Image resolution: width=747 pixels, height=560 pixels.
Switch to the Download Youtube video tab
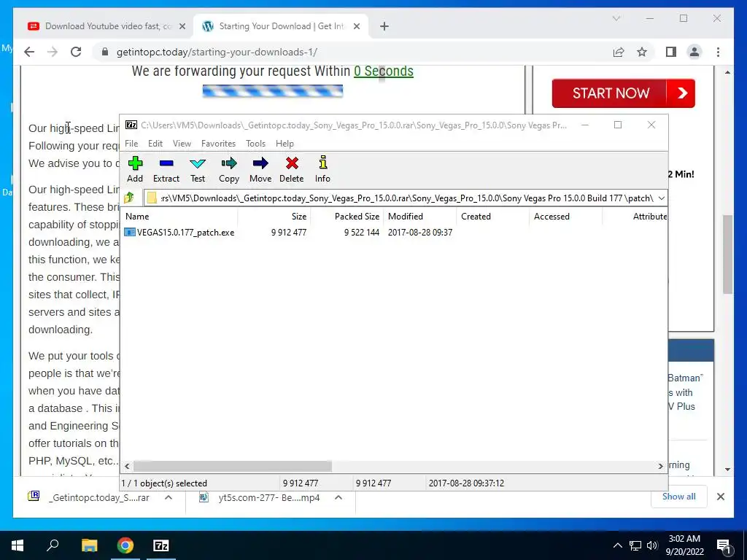[105, 26]
